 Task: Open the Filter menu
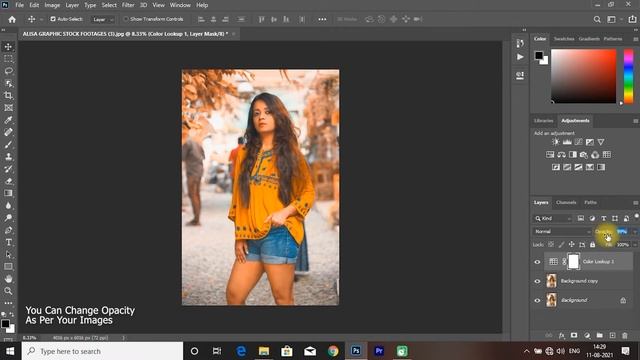pyautogui.click(x=128, y=5)
